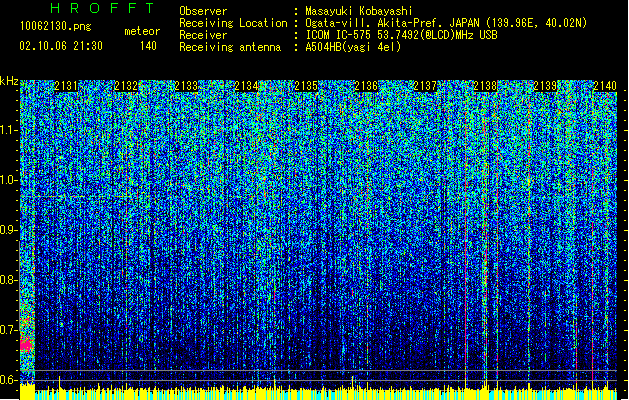Select the file name 10062130.png
The width and height of the screenshot is (629, 400).
tap(56, 26)
